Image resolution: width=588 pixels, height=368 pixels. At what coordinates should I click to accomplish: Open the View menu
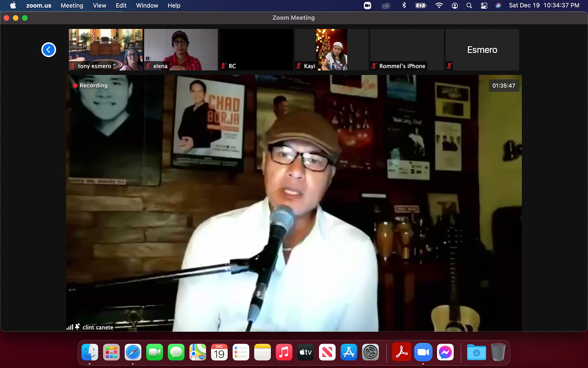(99, 6)
